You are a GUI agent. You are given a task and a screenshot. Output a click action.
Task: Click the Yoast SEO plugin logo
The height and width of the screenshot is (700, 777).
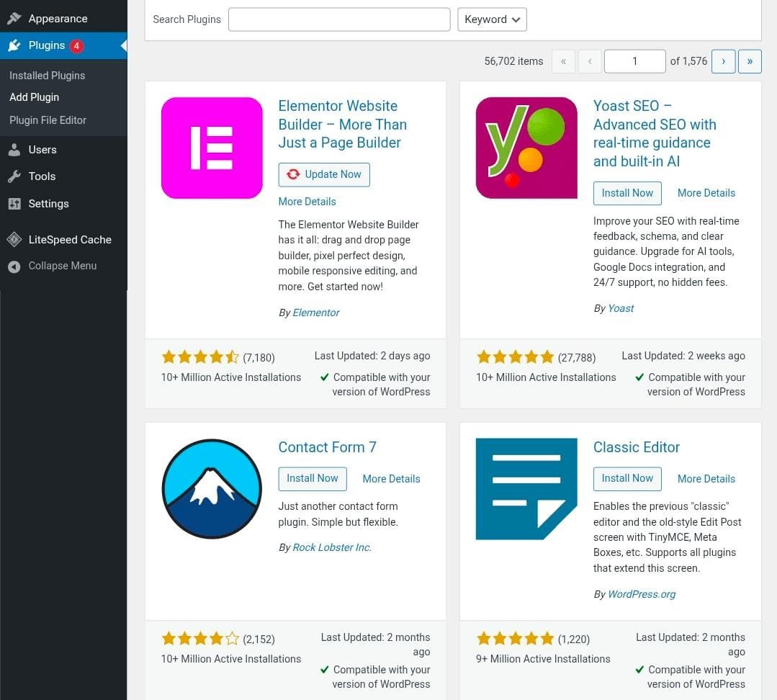point(526,148)
